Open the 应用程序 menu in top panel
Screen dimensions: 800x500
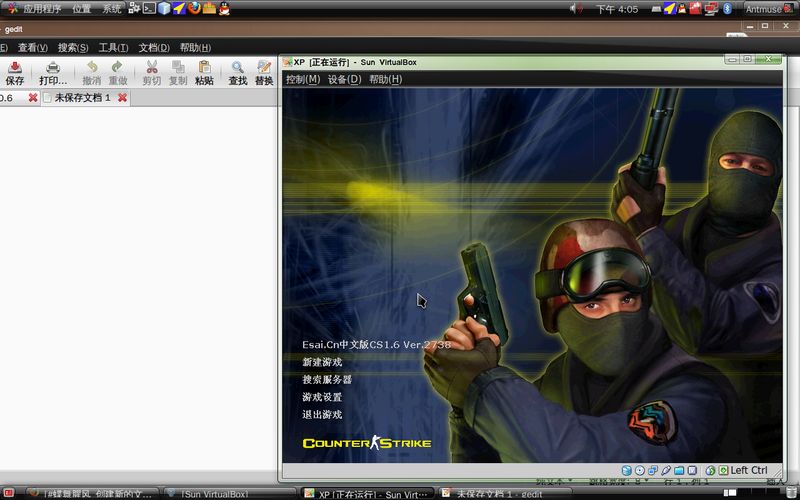click(x=42, y=9)
